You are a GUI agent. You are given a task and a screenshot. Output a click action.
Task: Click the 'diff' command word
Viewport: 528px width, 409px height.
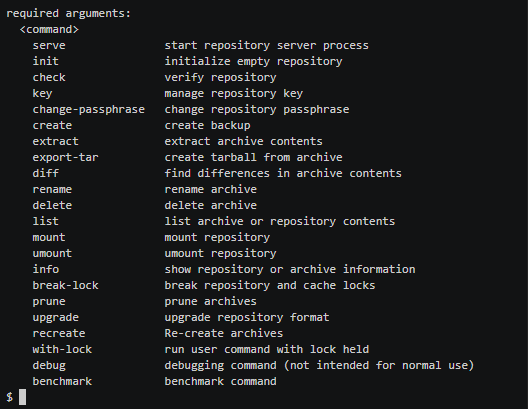click(45, 173)
